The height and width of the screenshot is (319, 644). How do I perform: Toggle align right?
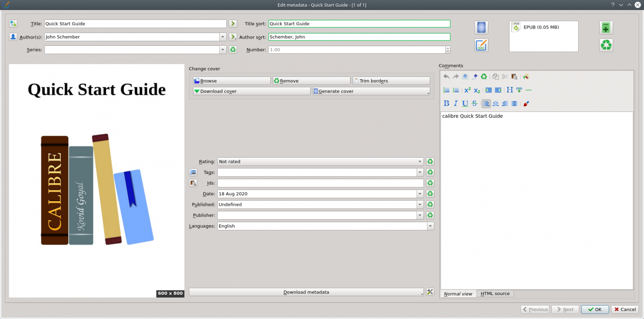click(505, 104)
